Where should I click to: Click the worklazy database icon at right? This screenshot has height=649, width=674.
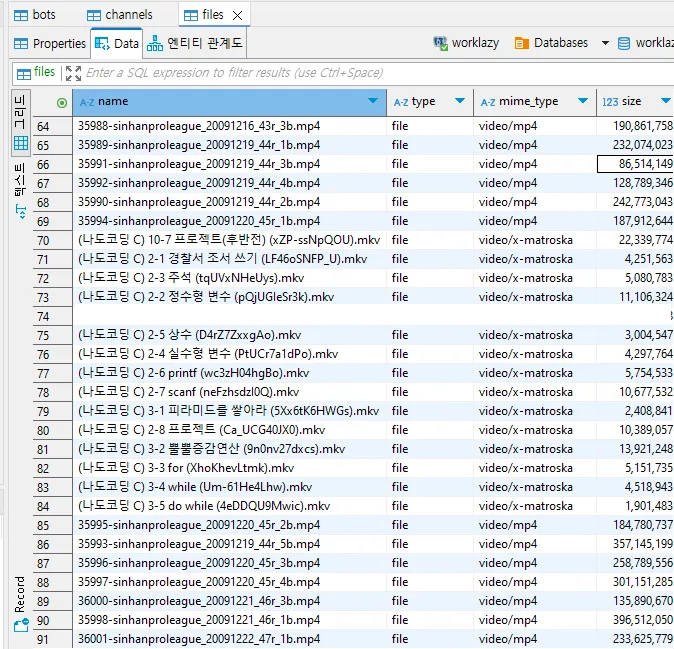click(624, 43)
